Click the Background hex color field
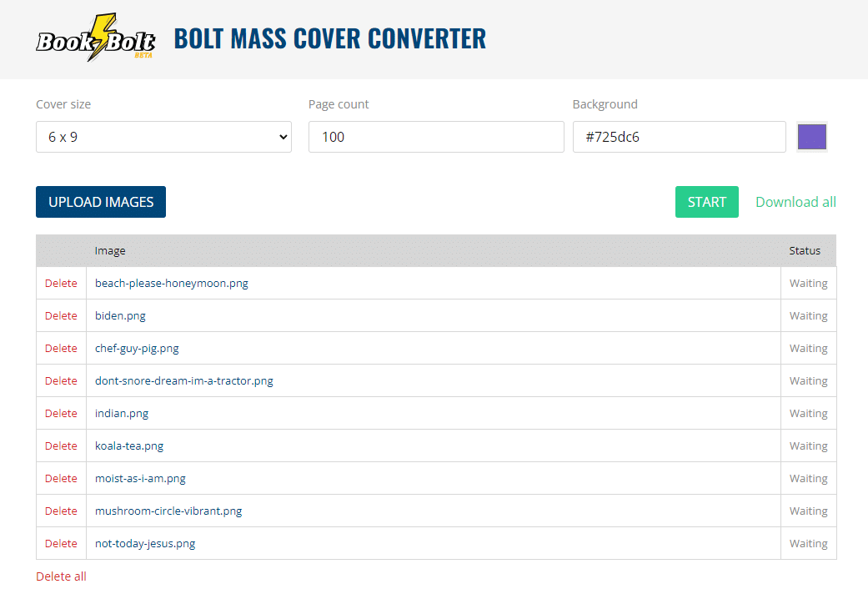This screenshot has height=599, width=868. 680,137
